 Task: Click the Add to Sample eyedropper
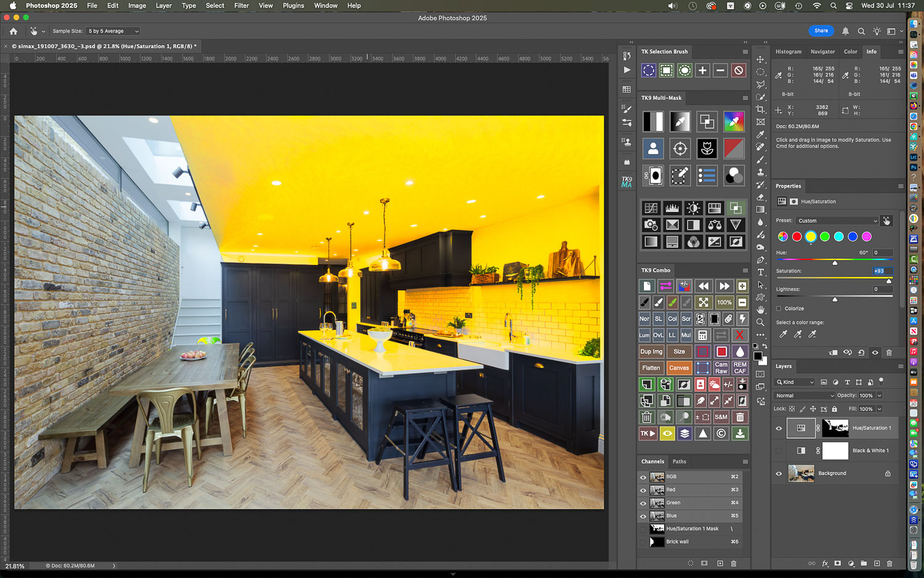[798, 334]
